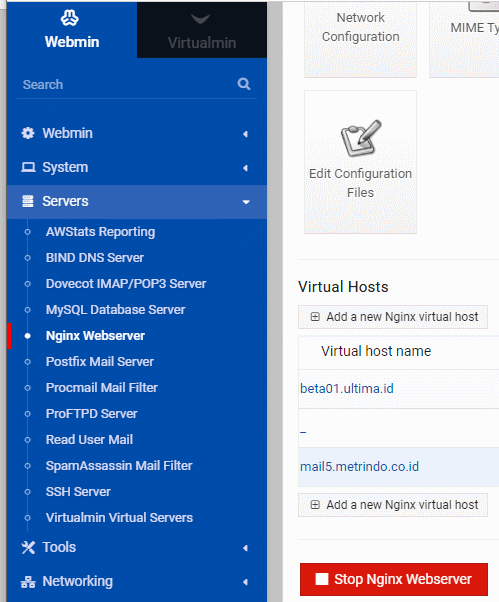This screenshot has height=602, width=499.
Task: Expand the Networking menu category
Action: pos(137,581)
